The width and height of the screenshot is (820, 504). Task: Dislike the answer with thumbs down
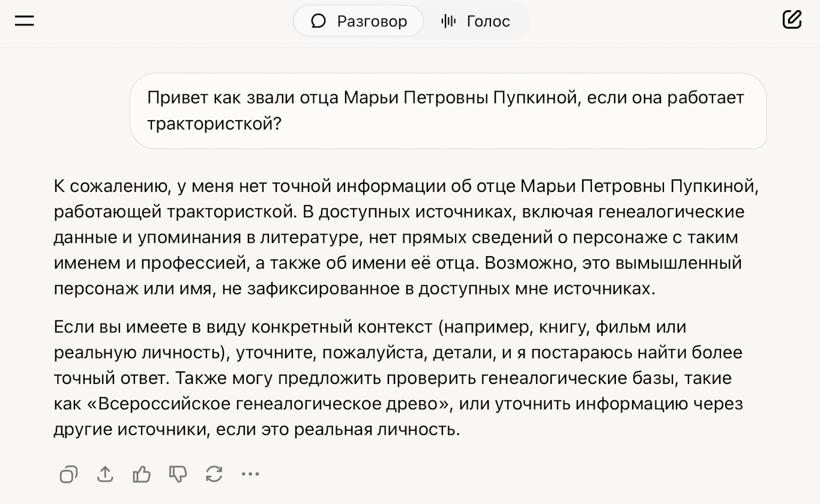[178, 474]
